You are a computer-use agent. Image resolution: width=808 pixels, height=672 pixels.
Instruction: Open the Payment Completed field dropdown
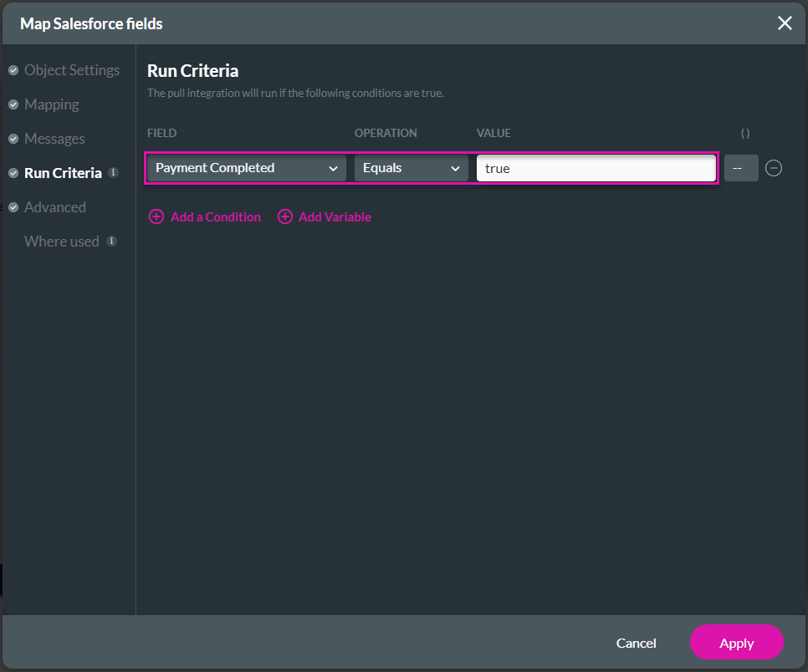(246, 168)
